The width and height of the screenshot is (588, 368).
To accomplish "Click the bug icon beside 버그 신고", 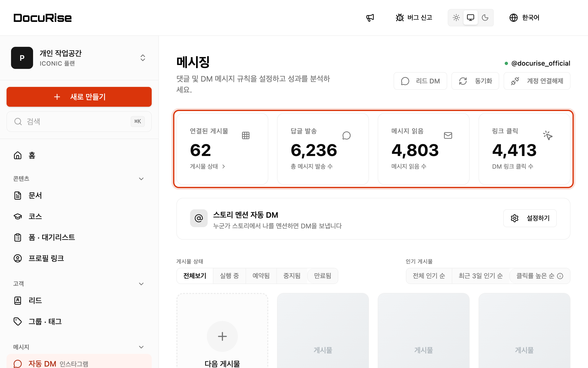I will pyautogui.click(x=399, y=18).
